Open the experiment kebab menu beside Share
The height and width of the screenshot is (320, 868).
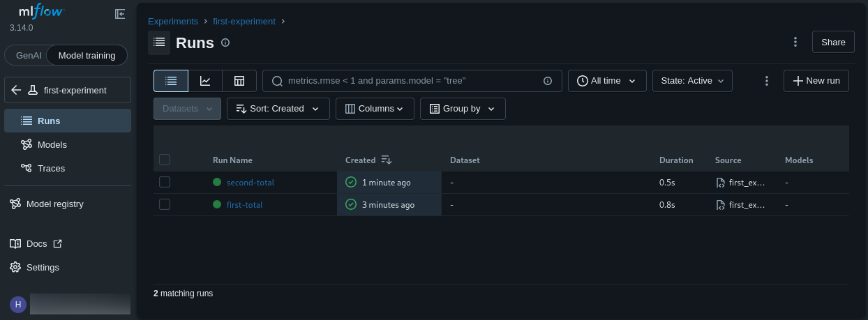coord(795,42)
